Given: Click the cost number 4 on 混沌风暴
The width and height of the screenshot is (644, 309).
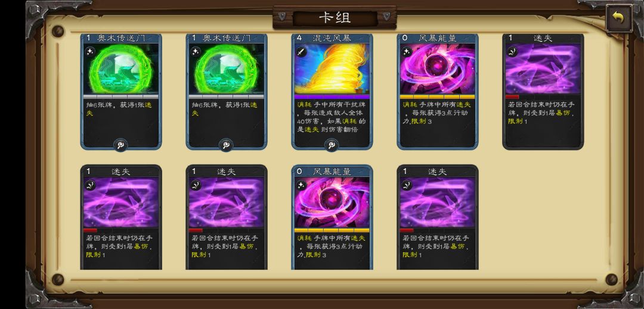Looking at the screenshot, I should [x=299, y=38].
